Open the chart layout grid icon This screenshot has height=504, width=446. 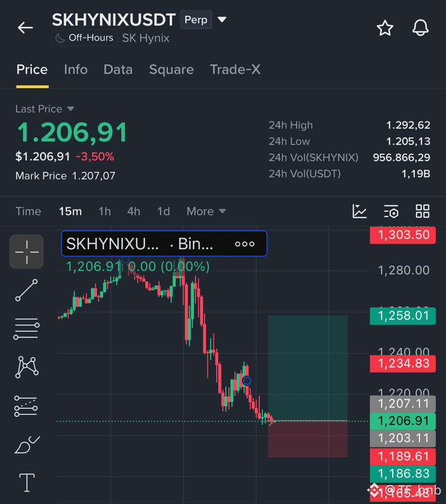click(422, 211)
